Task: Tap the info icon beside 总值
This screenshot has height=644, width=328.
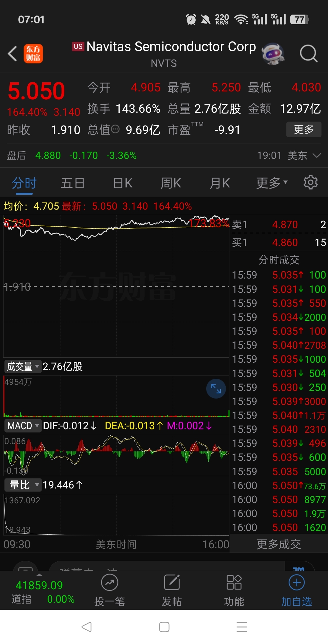Action: coord(115,129)
